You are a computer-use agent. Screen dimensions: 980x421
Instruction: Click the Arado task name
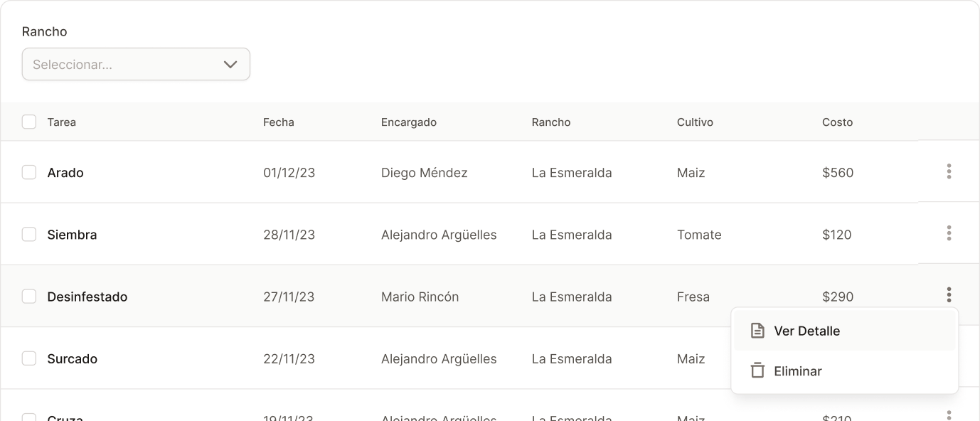click(65, 173)
